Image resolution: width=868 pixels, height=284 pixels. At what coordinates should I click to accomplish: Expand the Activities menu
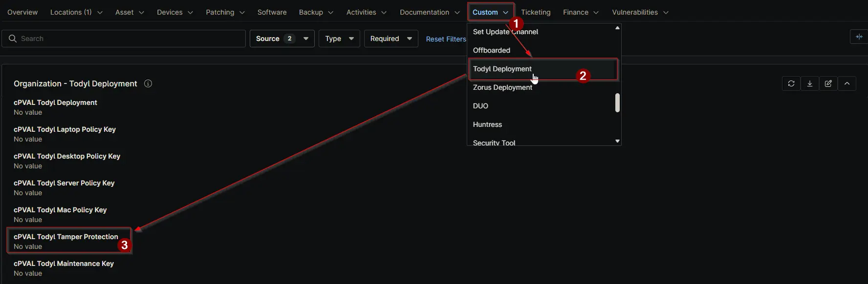(367, 12)
